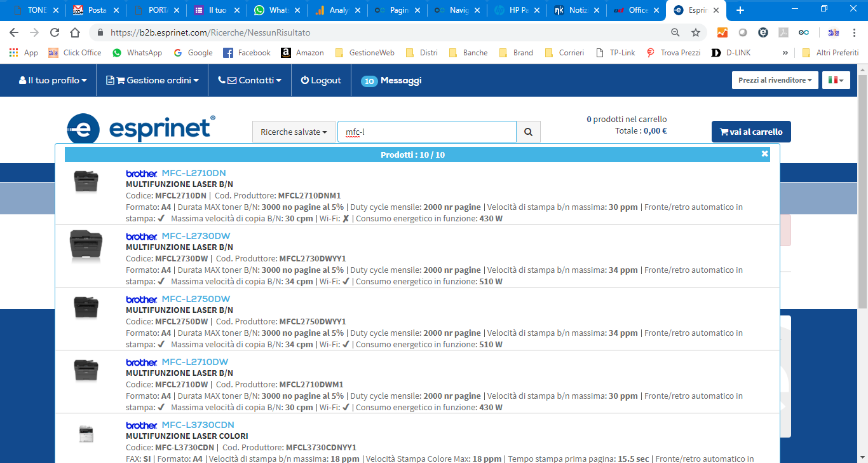Image resolution: width=868 pixels, height=463 pixels.
Task: Open the GestioneWeb bookmark folder
Action: (x=365, y=53)
